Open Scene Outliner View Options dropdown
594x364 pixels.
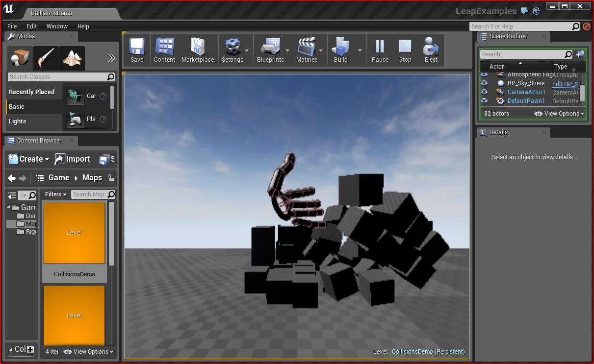(560, 114)
